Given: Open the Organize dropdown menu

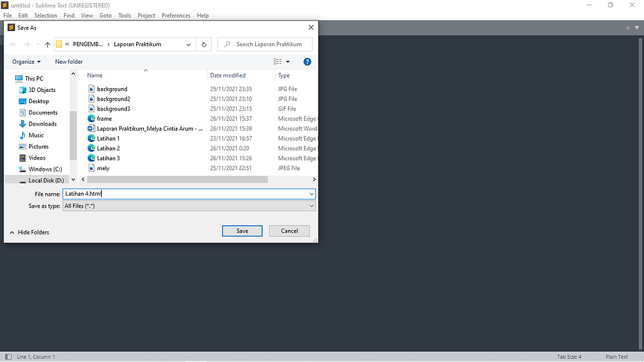Looking at the screenshot, I should pyautogui.click(x=26, y=62).
